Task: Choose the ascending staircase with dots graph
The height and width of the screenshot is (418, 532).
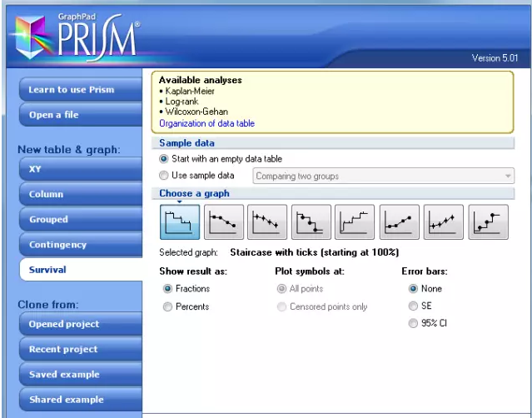Action: pos(488,223)
